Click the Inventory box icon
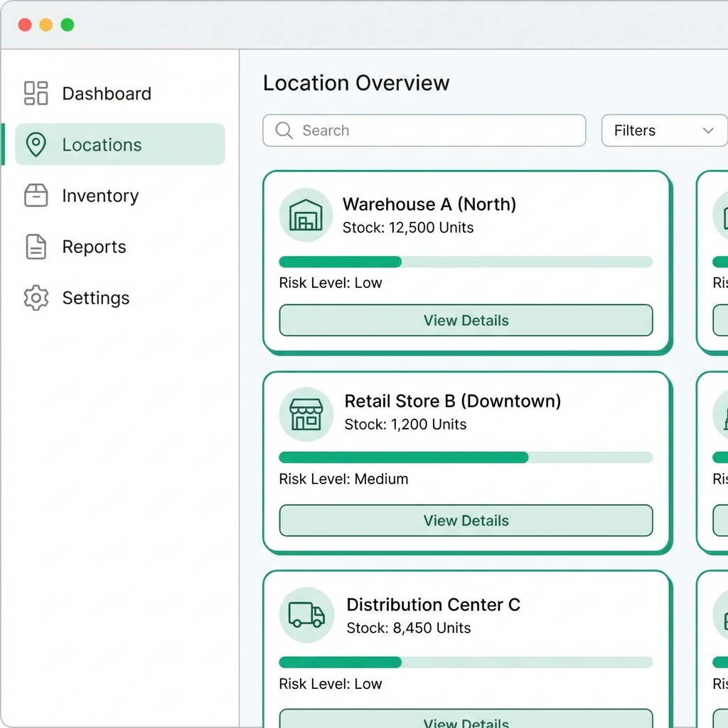The image size is (728, 728). click(36, 196)
